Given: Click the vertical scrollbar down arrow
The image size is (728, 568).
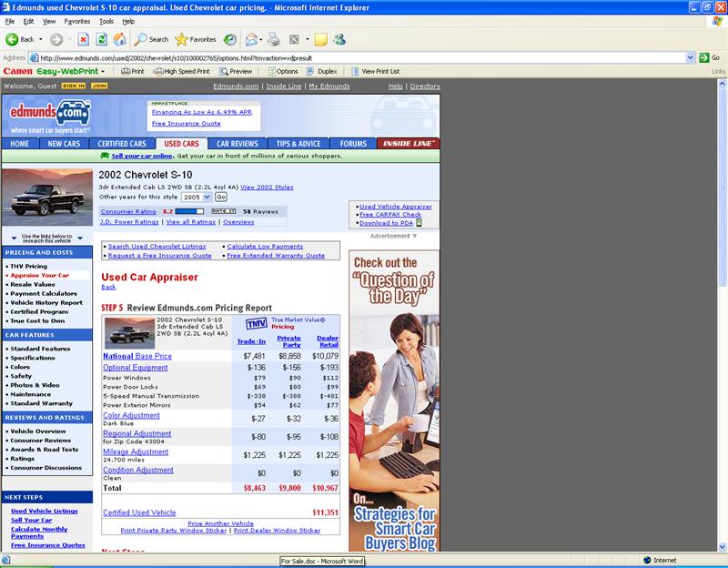Looking at the screenshot, I should click(x=722, y=547).
